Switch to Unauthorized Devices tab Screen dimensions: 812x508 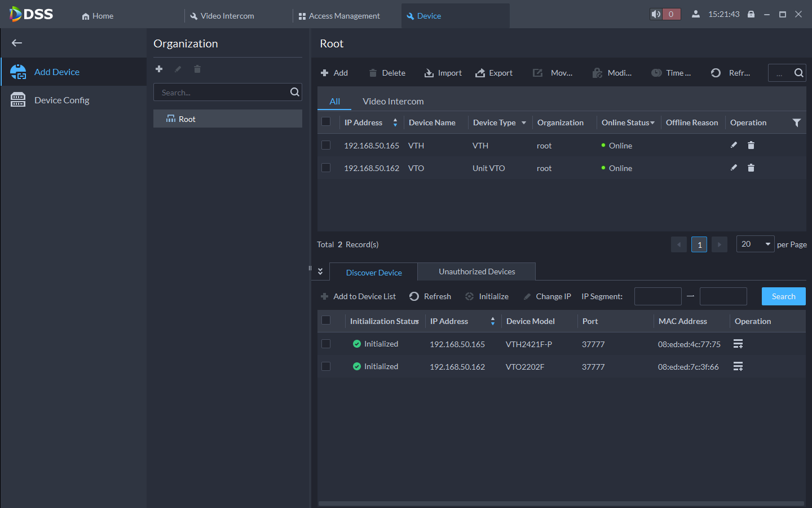476,271
